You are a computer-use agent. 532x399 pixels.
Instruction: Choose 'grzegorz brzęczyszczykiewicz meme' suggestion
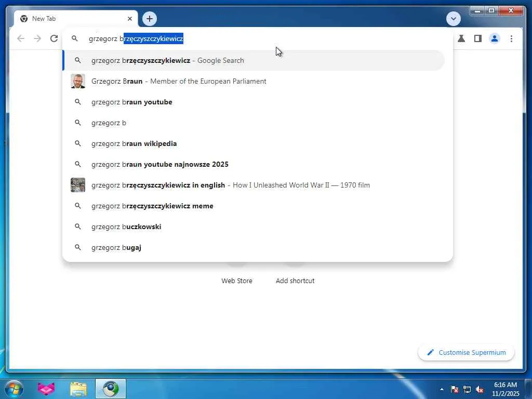[x=254, y=206]
